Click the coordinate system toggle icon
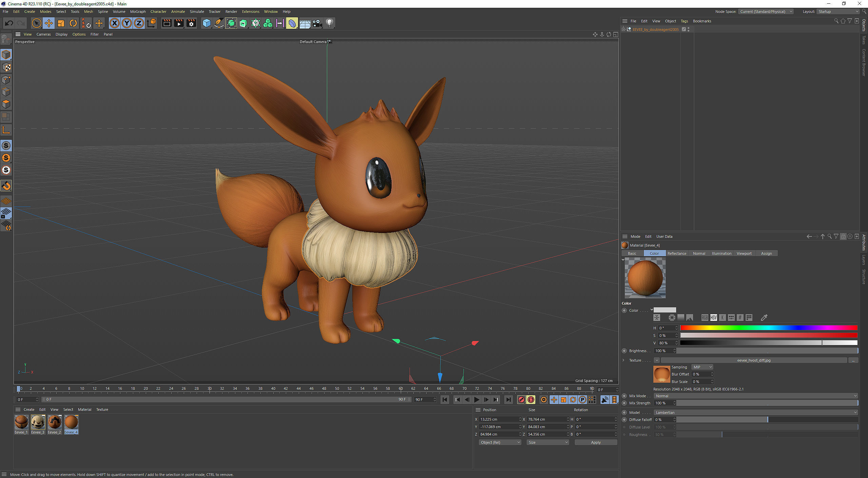The width and height of the screenshot is (868, 478). 152,23
